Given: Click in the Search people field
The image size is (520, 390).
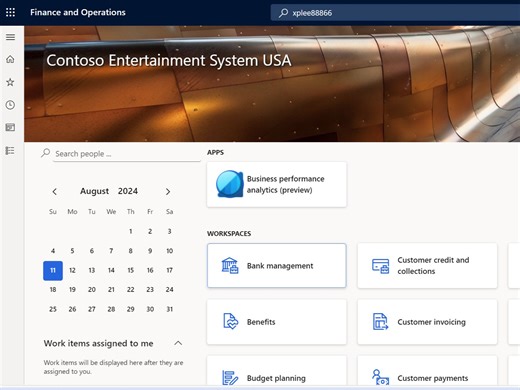Looking at the screenshot, I should pos(127,154).
